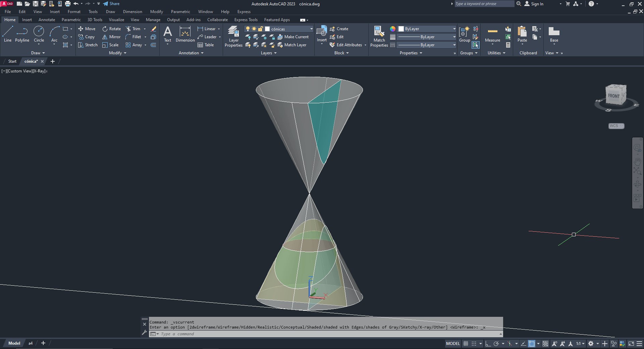
Task: Click the Undo arrow in quick access toolbar
Action: click(x=76, y=4)
